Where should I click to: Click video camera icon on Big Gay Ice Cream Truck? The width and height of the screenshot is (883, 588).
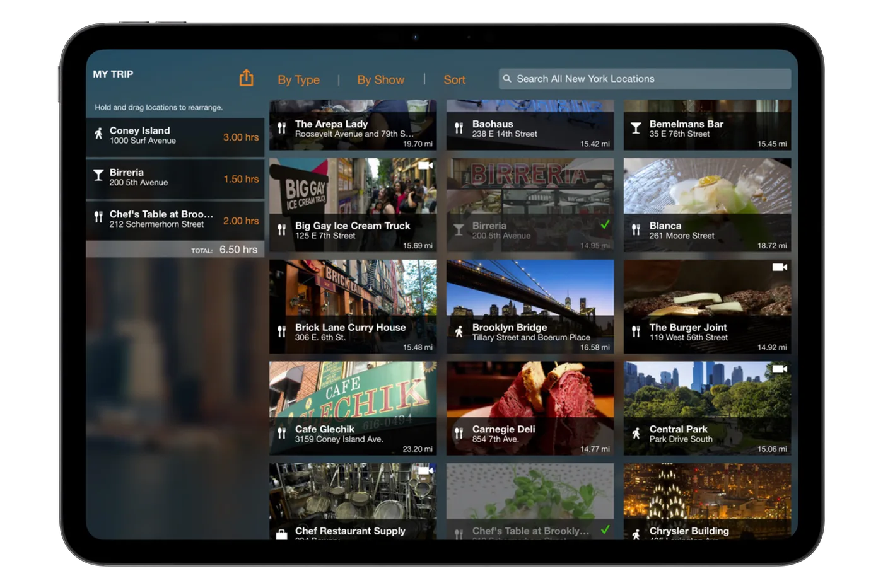coord(425,165)
